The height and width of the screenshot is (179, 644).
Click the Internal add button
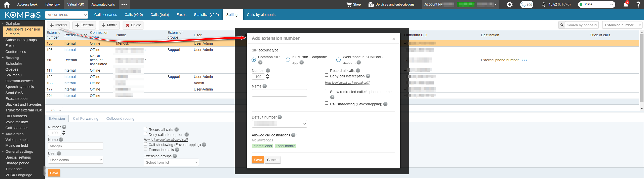58,25
